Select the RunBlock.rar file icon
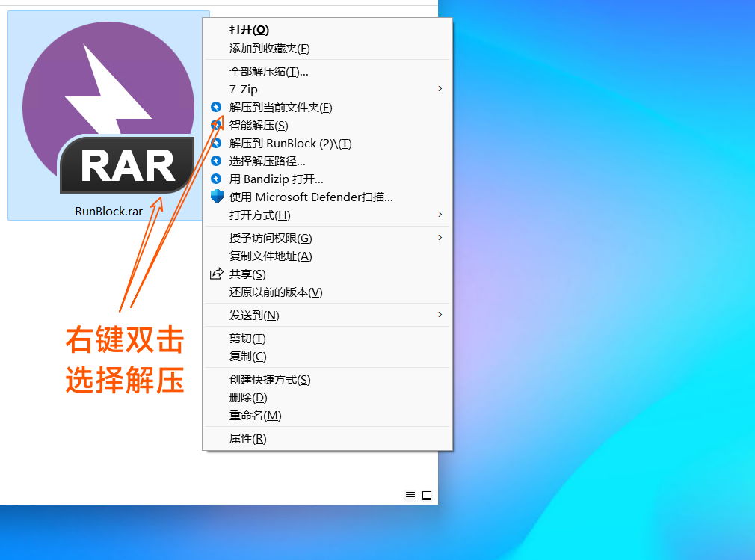755x560 pixels. pyautogui.click(x=109, y=108)
